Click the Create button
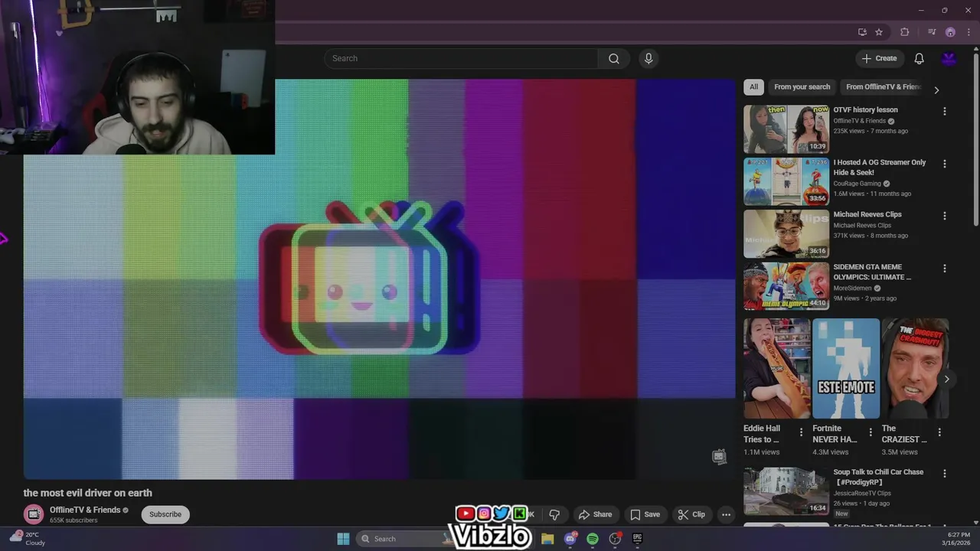Image resolution: width=980 pixels, height=551 pixels. point(880,59)
